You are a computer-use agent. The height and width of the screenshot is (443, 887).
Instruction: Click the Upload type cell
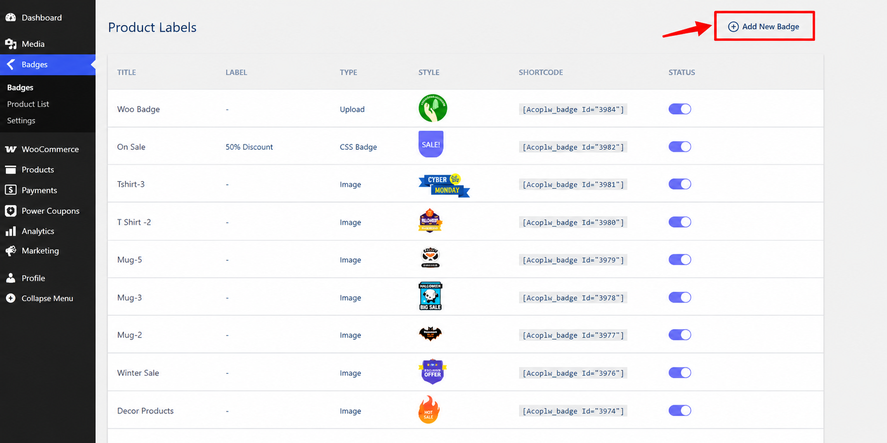coord(352,109)
